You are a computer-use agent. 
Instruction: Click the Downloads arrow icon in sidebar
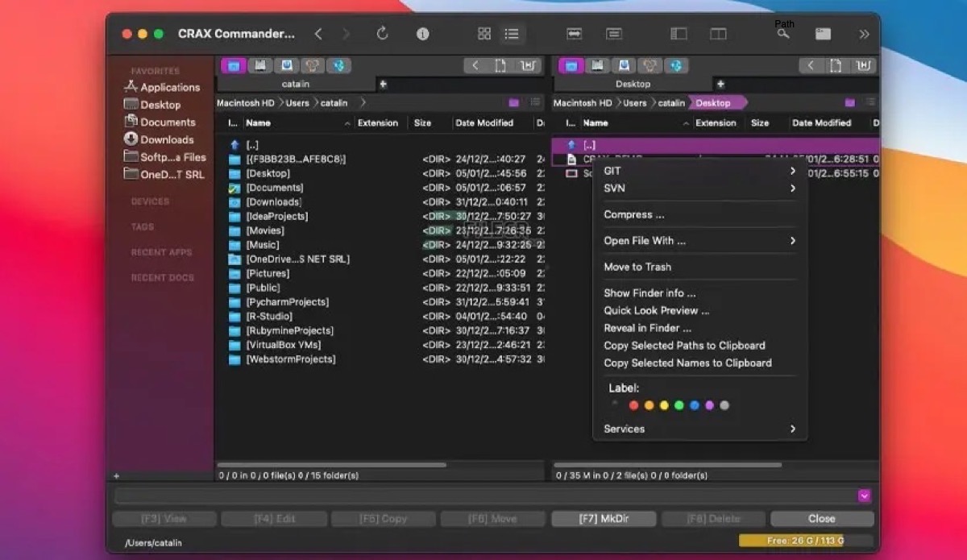131,139
